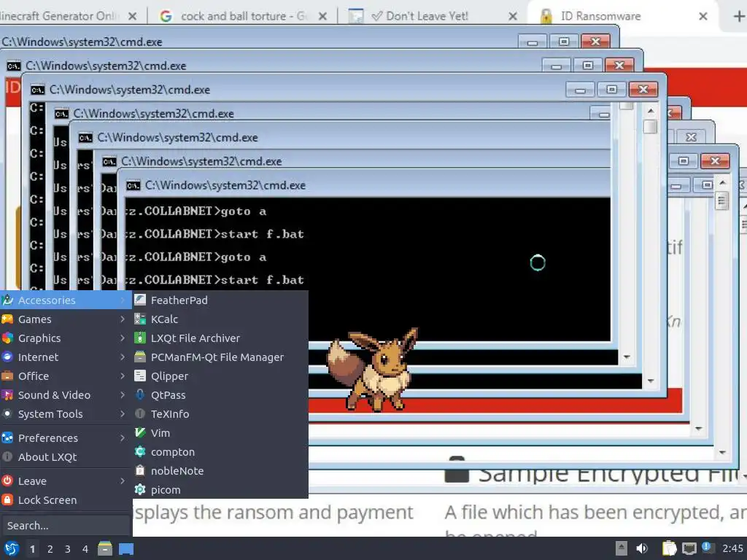Open the volume control tray icon

642,548
